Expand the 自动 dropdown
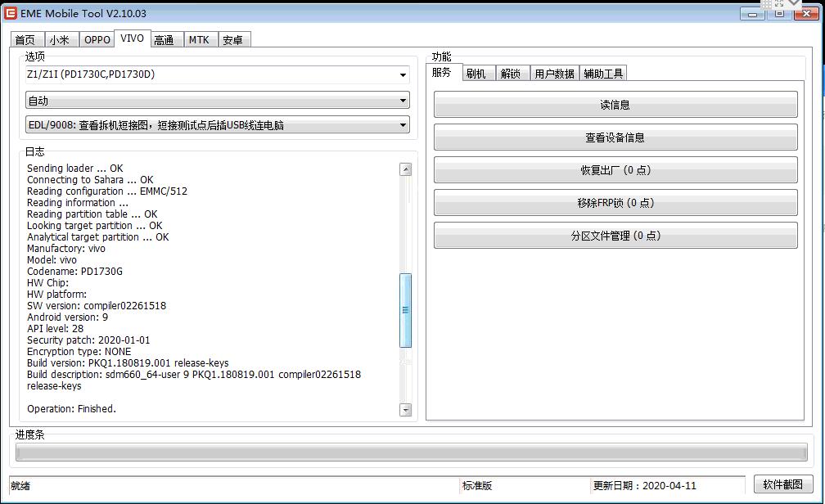Image resolution: width=825 pixels, height=504 pixels. [217, 101]
